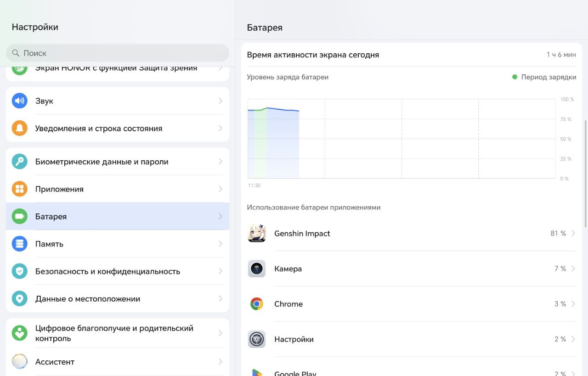Screen dimensions: 588x376
Task: Tap the Digital wellbeing heart icon
Action: pos(19,333)
